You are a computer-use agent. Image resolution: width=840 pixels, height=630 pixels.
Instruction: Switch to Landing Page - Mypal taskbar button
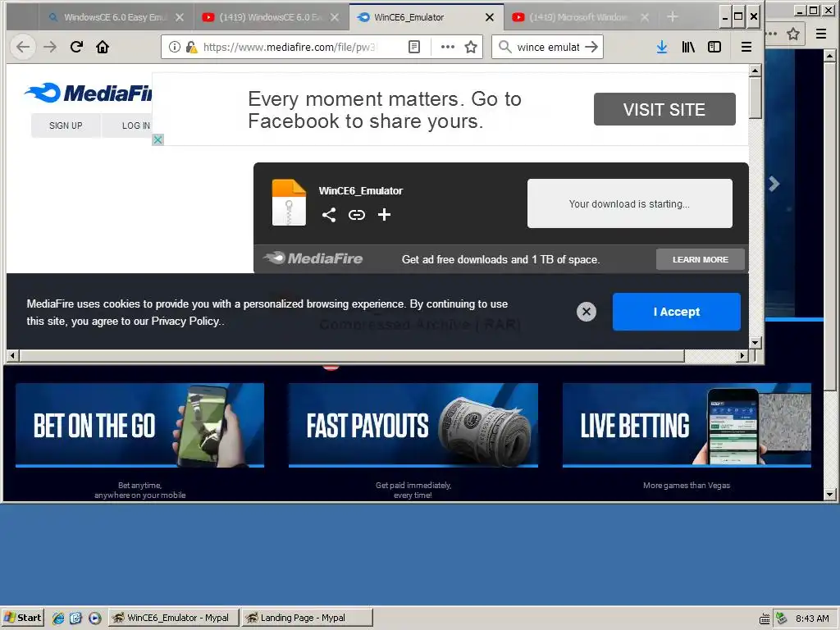tap(307, 618)
